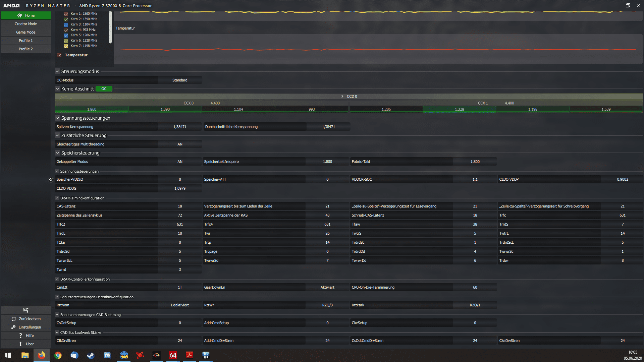The width and height of the screenshot is (644, 362).
Task: Toggle Kern 4 graph checkbox
Action: [x=66, y=30]
